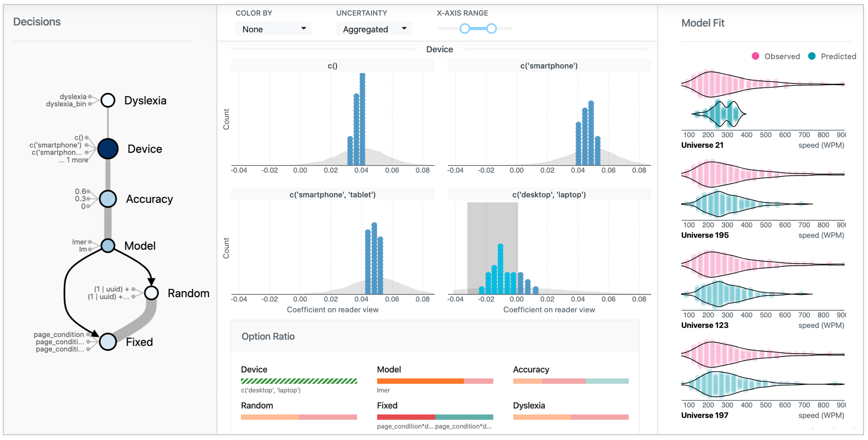Select the Fixed decision node
Screen dimensions: 868x440
tap(107, 342)
